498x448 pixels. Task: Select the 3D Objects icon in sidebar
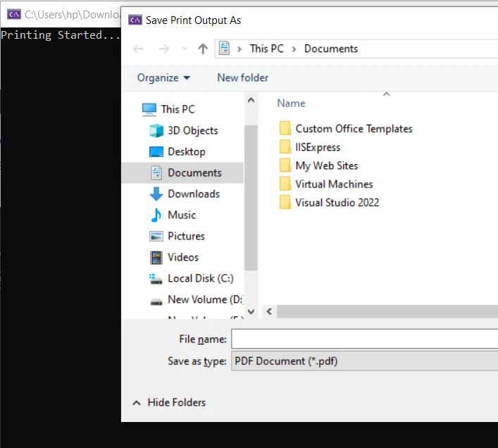156,130
